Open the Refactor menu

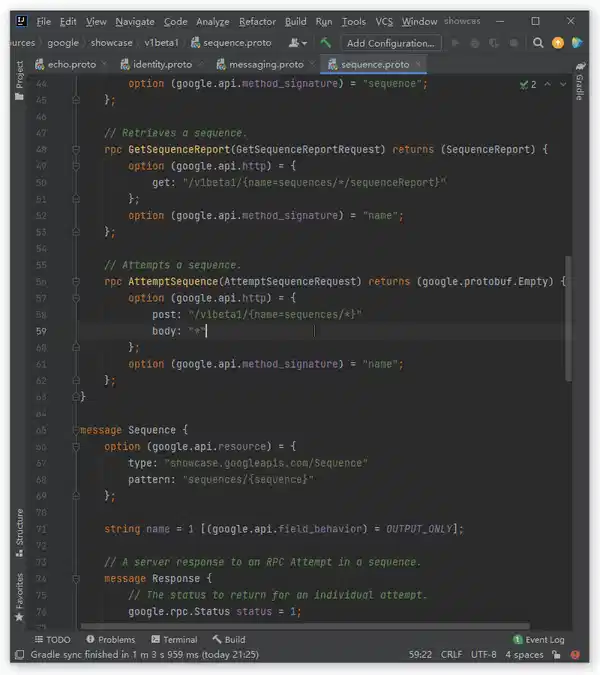coord(257,21)
